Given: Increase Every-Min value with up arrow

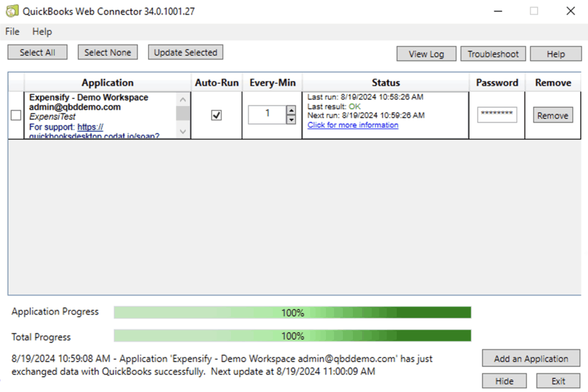Looking at the screenshot, I should [291, 110].
